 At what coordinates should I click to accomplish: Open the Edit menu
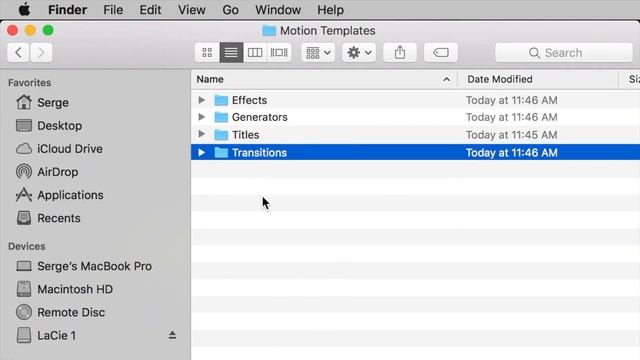[150, 9]
